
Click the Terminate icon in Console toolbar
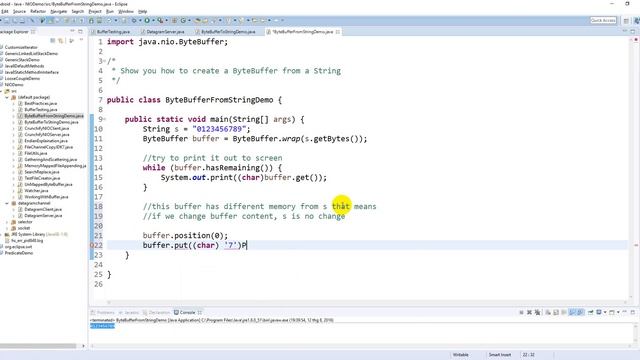[521, 312]
